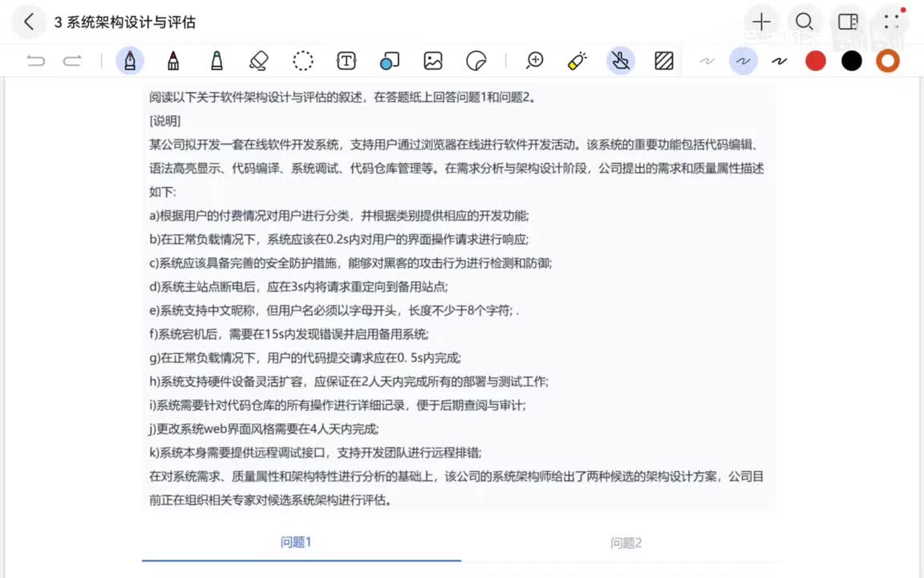Click the undo arrow
924x578 pixels.
35,61
